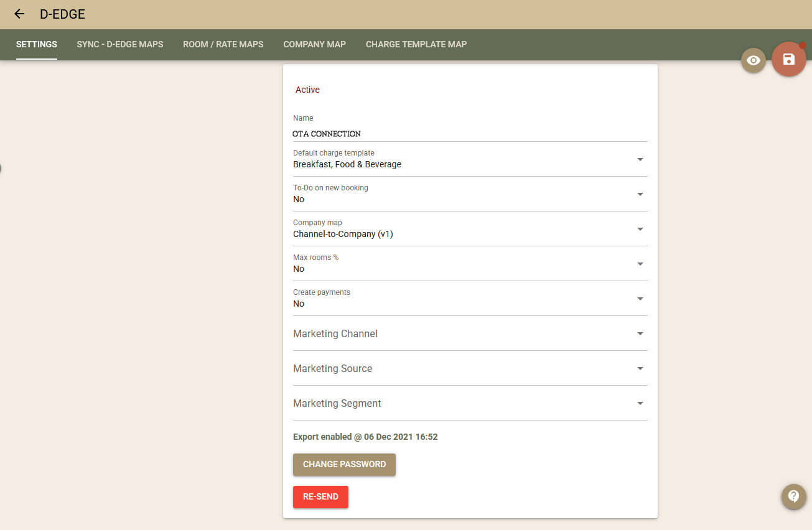Expand the Marketing Channel dropdown
This screenshot has height=530, width=812.
point(470,333)
